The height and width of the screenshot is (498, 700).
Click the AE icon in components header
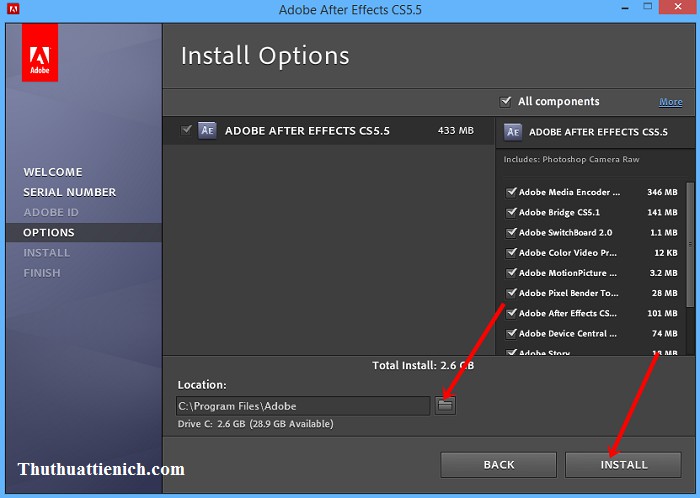tap(513, 131)
